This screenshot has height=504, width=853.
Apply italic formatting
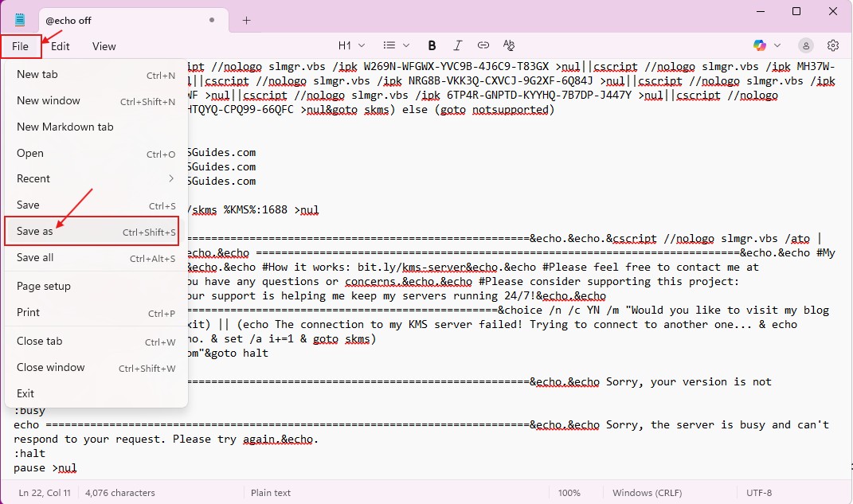pos(457,45)
